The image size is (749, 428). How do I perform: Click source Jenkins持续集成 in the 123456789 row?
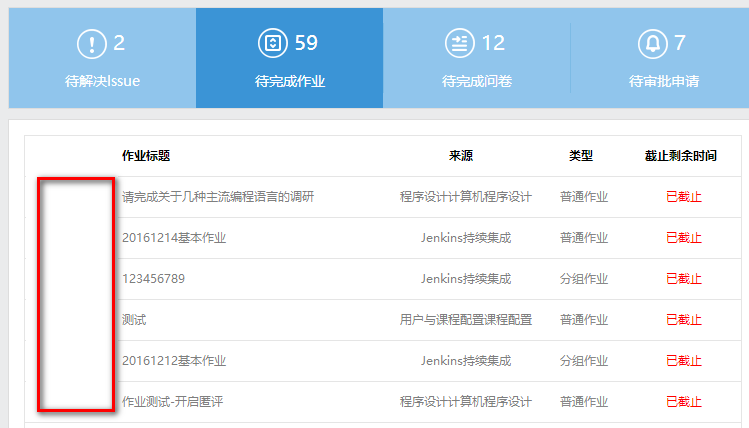coord(466,279)
